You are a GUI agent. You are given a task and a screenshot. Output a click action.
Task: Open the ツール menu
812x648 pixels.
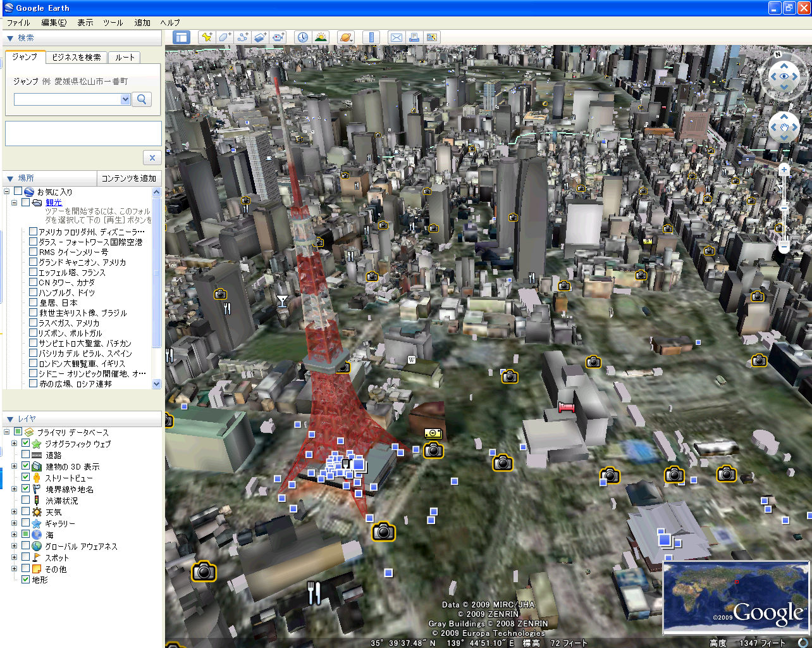[113, 23]
